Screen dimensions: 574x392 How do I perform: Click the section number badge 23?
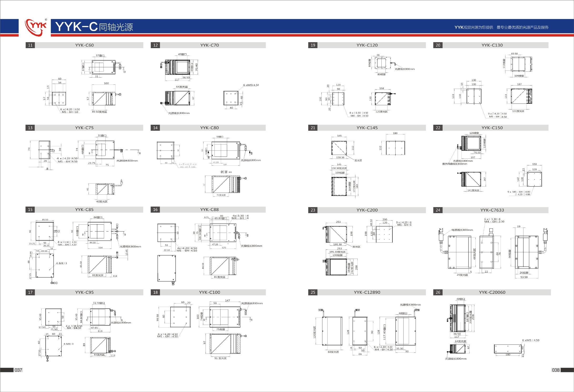click(313, 210)
